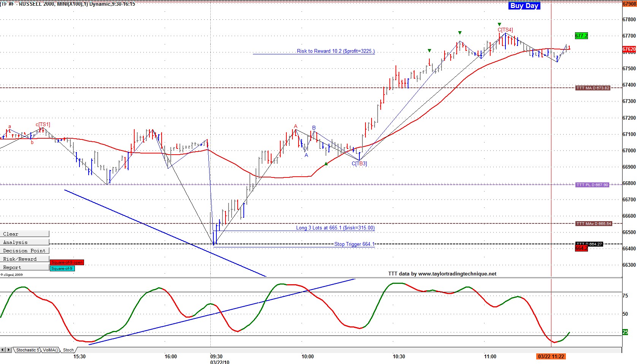
Task: Click the red A wave label
Action: click(295, 126)
